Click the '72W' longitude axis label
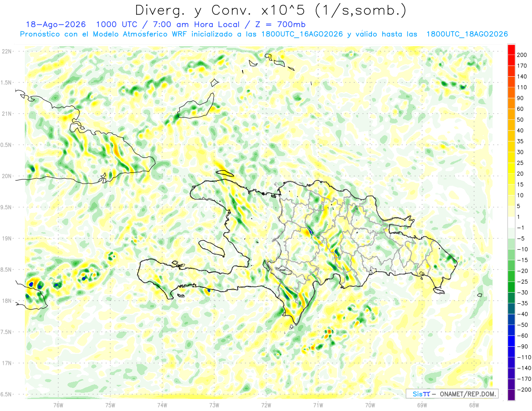The image size is (532, 411). (266, 405)
